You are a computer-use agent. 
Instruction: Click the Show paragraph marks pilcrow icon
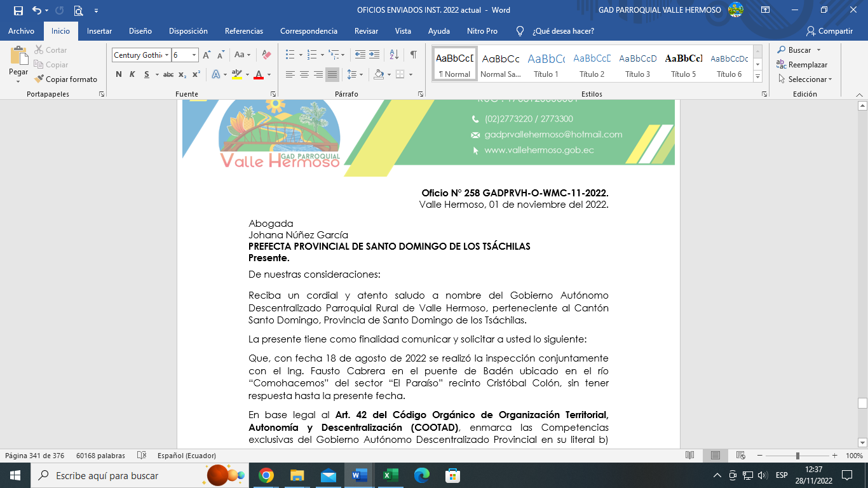coord(413,55)
